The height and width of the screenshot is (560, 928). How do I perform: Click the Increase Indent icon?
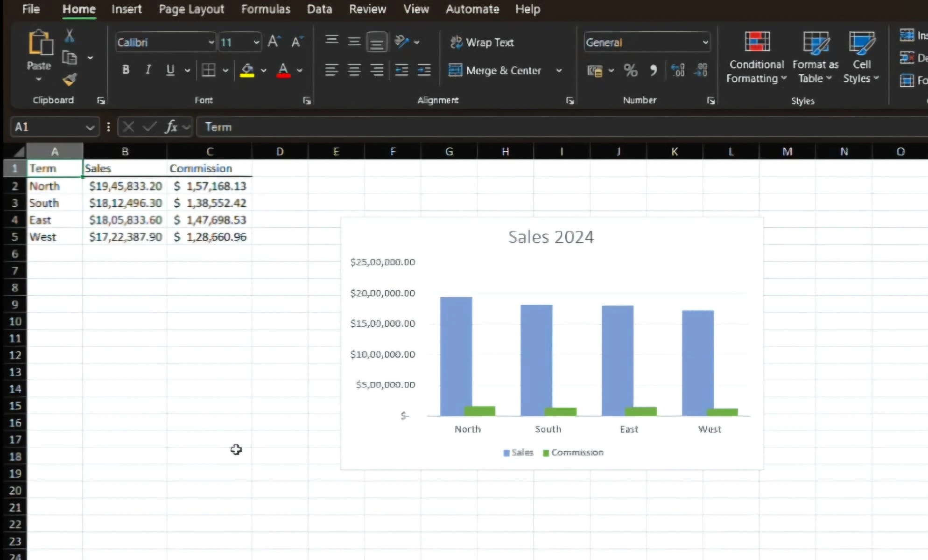424,70
